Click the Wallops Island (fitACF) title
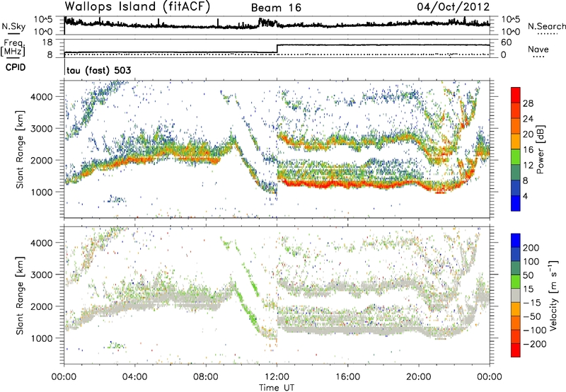 [x=137, y=6]
